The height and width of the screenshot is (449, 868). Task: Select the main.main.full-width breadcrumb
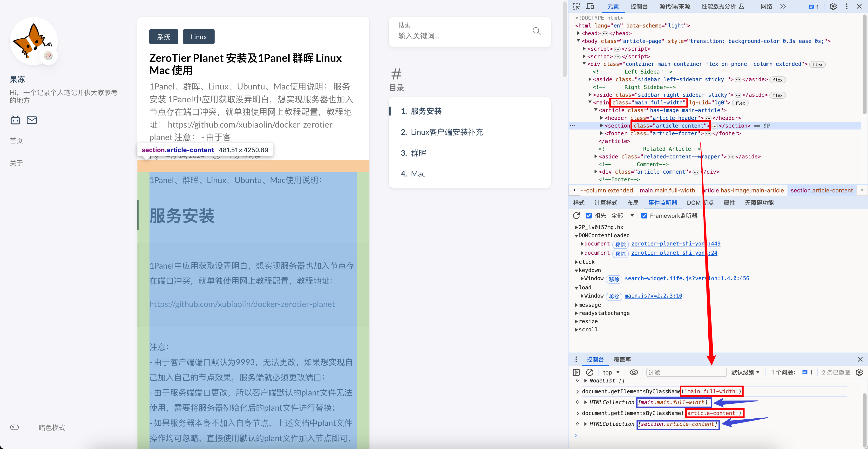[x=667, y=190]
